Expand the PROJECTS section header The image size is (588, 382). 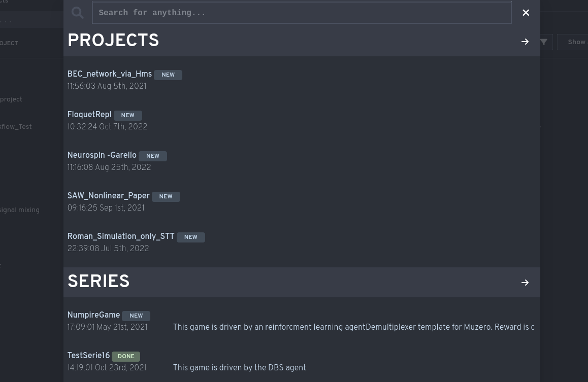[113, 42]
